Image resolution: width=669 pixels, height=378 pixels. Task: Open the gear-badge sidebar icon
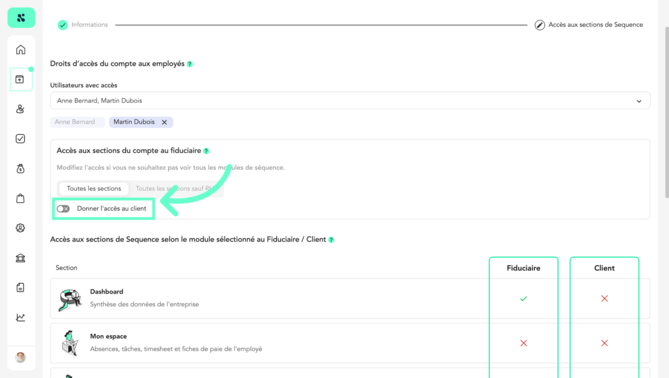click(20, 228)
